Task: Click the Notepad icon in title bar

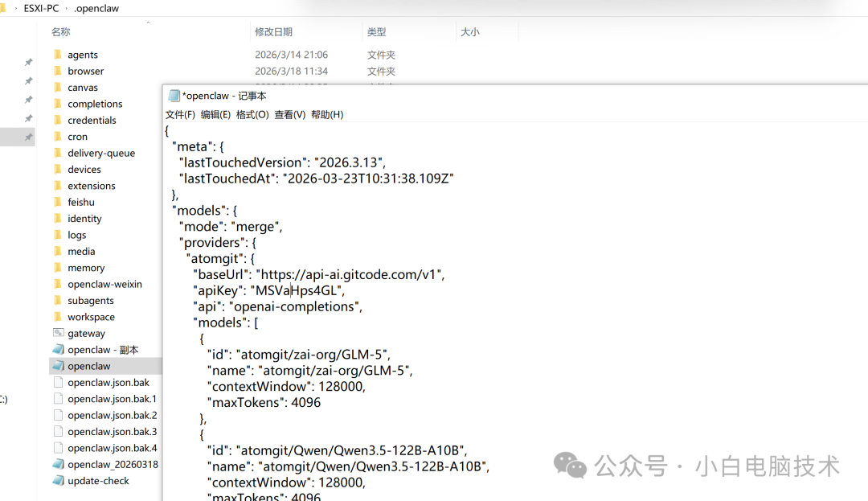Action: point(174,96)
